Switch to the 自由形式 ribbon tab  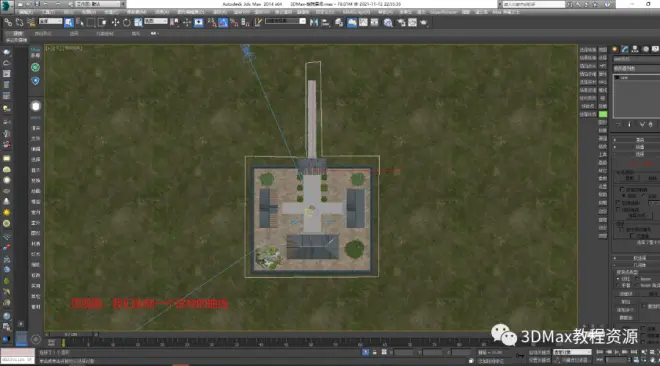click(x=43, y=33)
